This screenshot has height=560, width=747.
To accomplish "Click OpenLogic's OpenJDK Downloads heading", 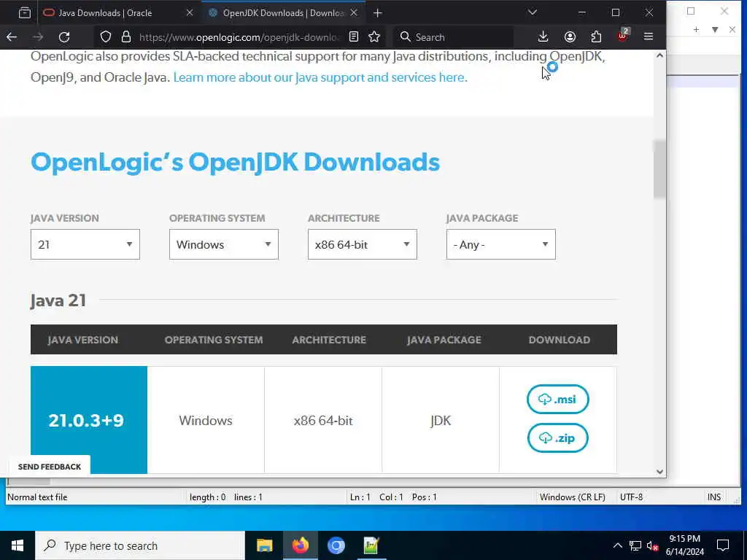I will click(x=236, y=162).
